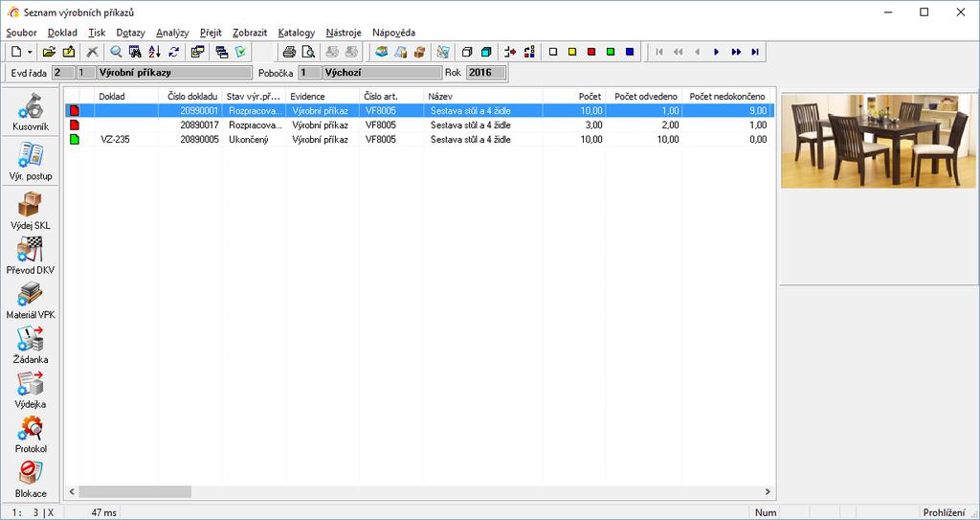Click the green checkmark document icon
The image size is (980, 520).
point(240,52)
